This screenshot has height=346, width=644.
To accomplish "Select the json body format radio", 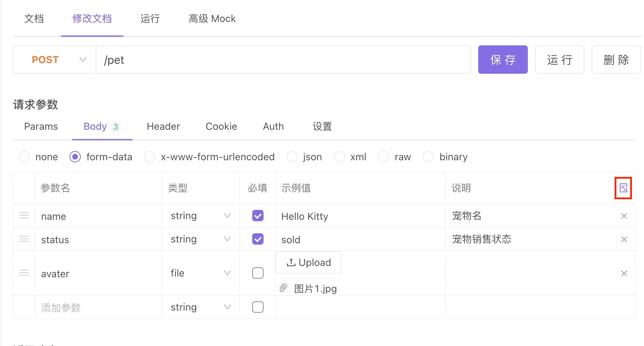I will coord(292,156).
